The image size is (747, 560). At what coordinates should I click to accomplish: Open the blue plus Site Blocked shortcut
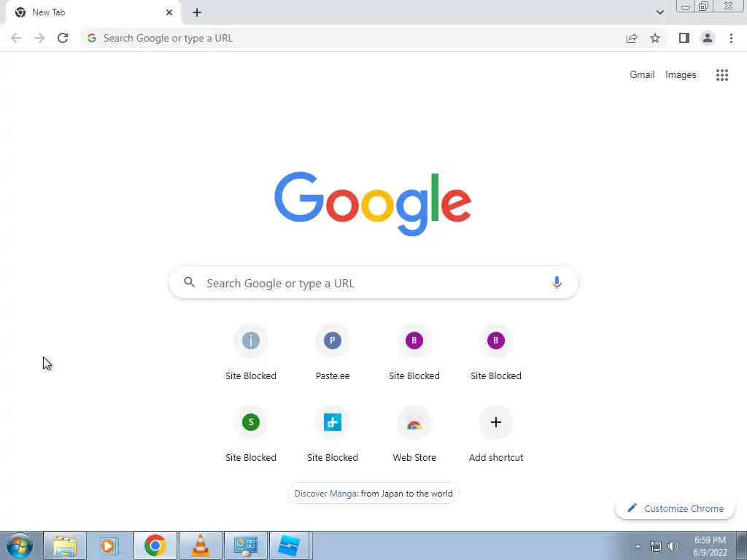point(333,435)
